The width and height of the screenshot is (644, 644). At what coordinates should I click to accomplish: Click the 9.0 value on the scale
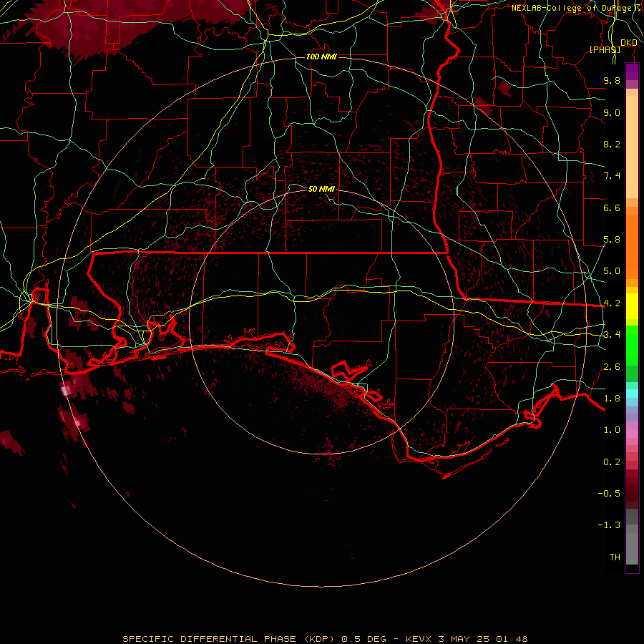pyautogui.click(x=612, y=112)
